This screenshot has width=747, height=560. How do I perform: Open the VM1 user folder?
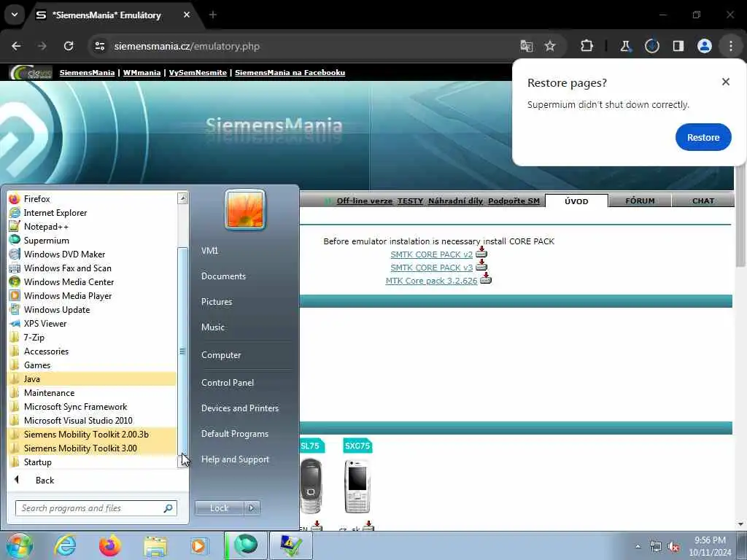209,251
